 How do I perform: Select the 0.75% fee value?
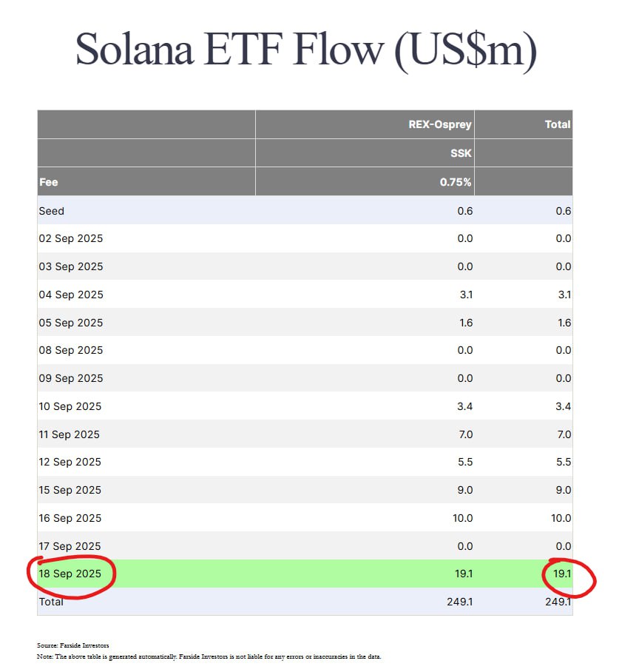456,182
